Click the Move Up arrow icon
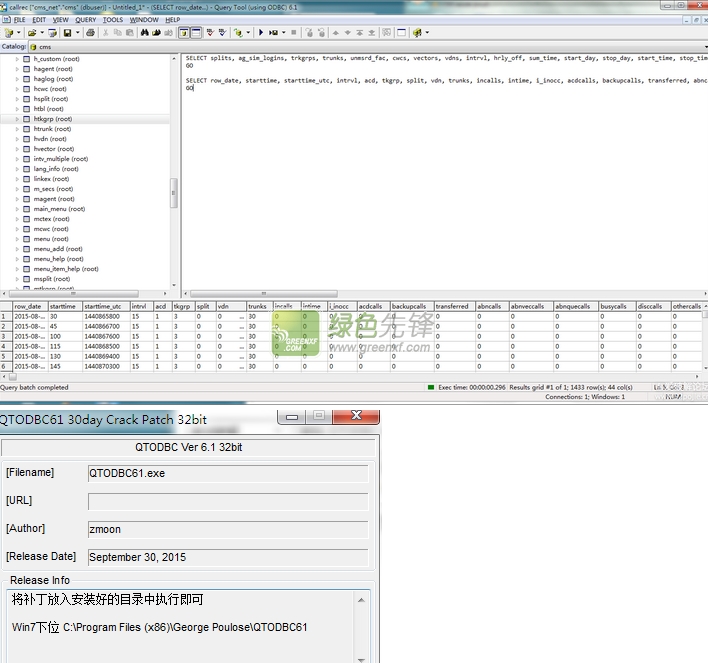Screen dimensions: 708x663 pyautogui.click(x=335, y=33)
